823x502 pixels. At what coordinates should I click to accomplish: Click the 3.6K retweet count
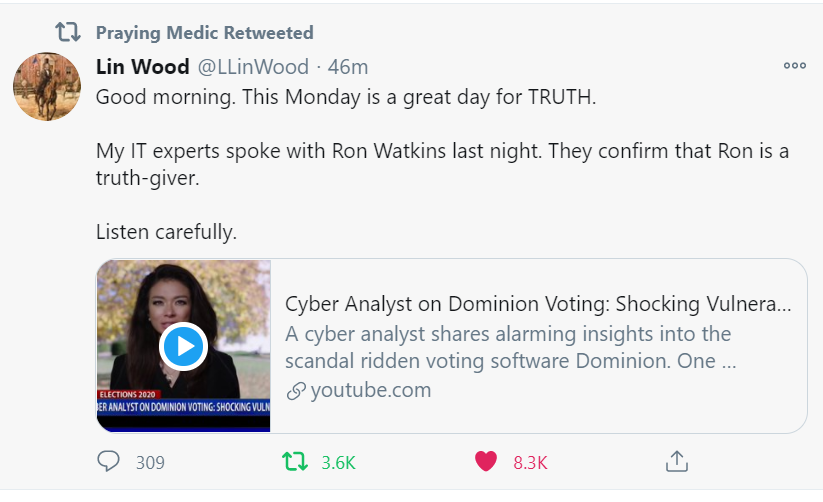(338, 463)
